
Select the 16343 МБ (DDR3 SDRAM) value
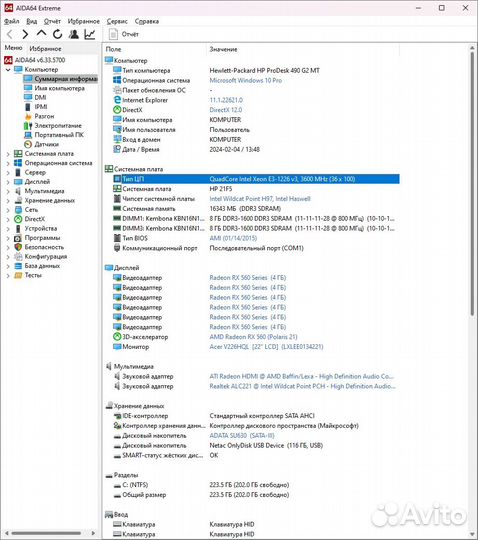tap(245, 209)
